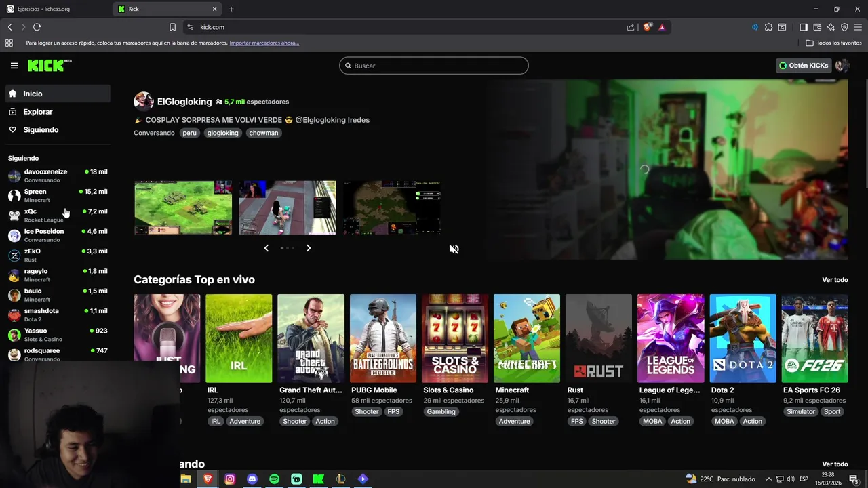868x488 pixels.
Task: Open the Leo AI sparkle icon
Action: click(831, 27)
